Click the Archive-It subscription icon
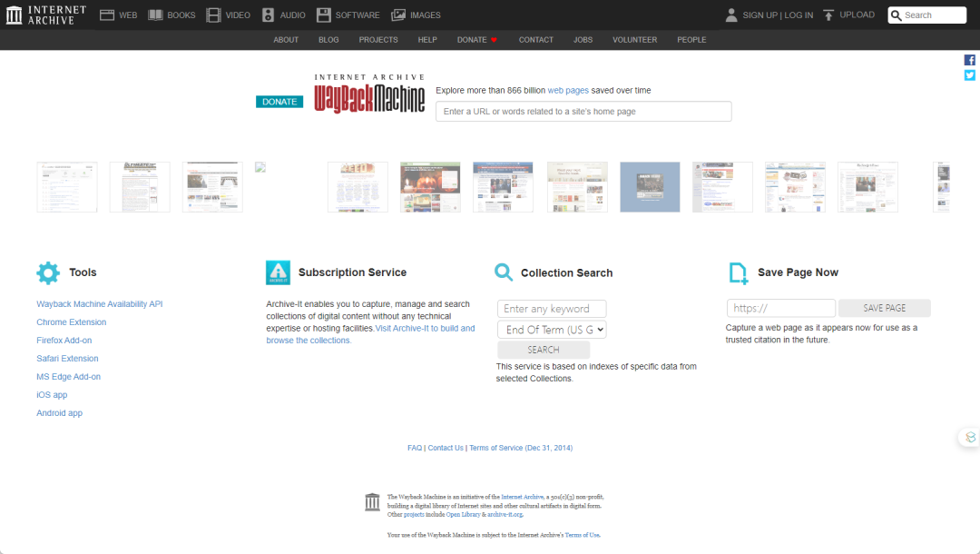This screenshot has height=554, width=980. tap(279, 272)
